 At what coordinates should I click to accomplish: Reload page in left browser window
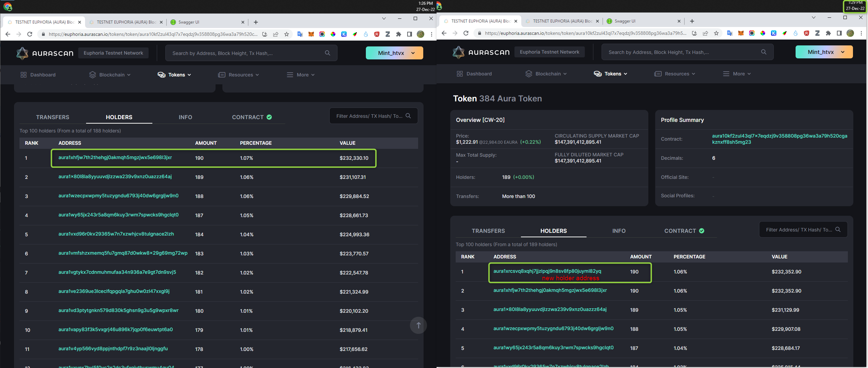(x=30, y=34)
